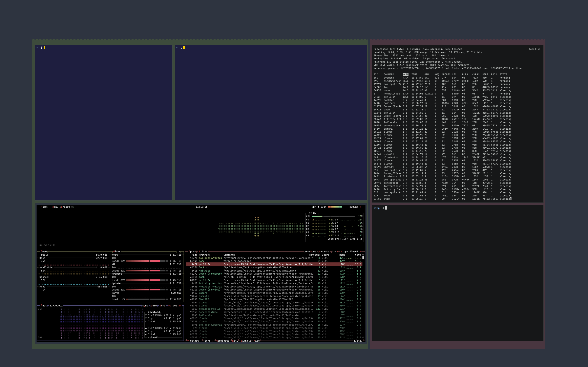Toggle tree view of processes
Screen dimensions: 588x367
coord(335,252)
